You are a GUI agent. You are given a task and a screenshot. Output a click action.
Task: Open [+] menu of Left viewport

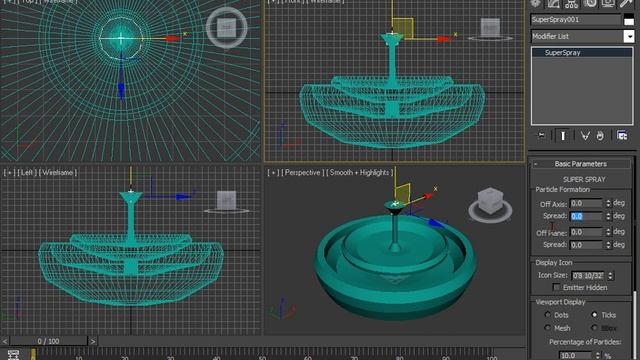(9, 173)
